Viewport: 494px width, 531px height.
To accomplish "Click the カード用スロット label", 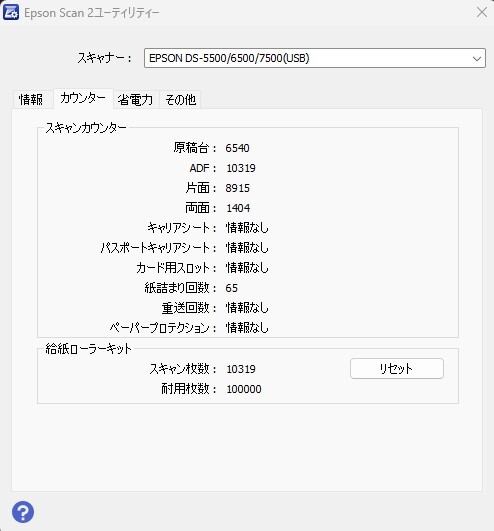I will [x=176, y=268].
